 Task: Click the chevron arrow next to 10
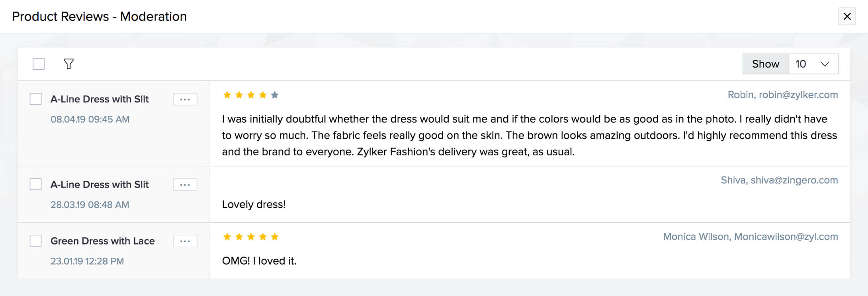(x=825, y=64)
